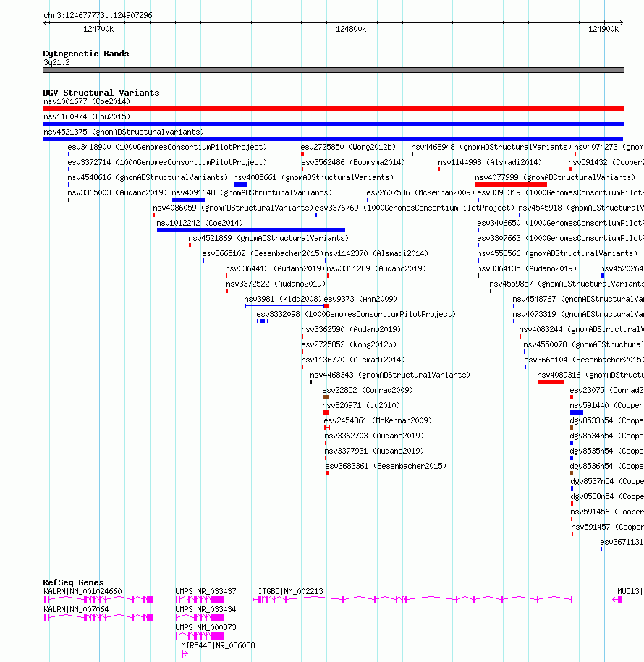Click the MIR544B|NR_036088 gene label
The image size is (644, 662).
(x=218, y=645)
